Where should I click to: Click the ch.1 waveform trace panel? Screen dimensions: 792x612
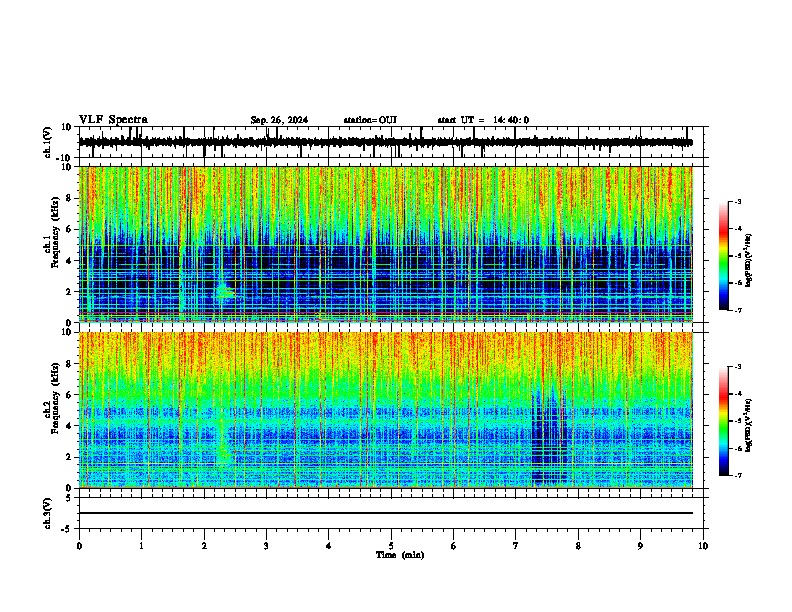click(x=391, y=142)
